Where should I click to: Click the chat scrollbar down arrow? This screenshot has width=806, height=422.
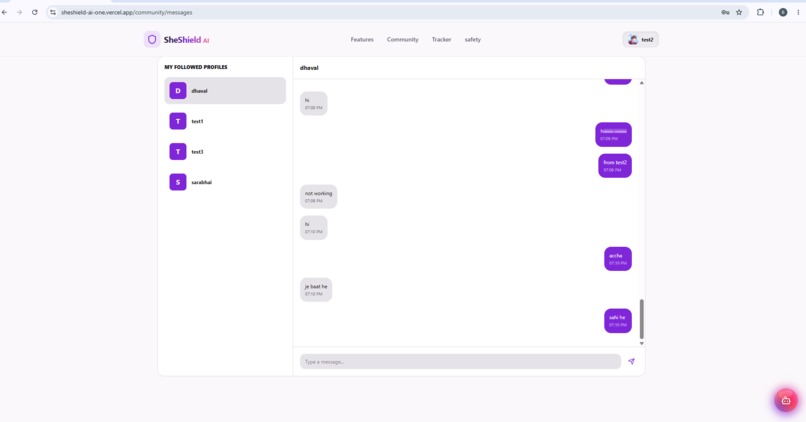coord(642,343)
